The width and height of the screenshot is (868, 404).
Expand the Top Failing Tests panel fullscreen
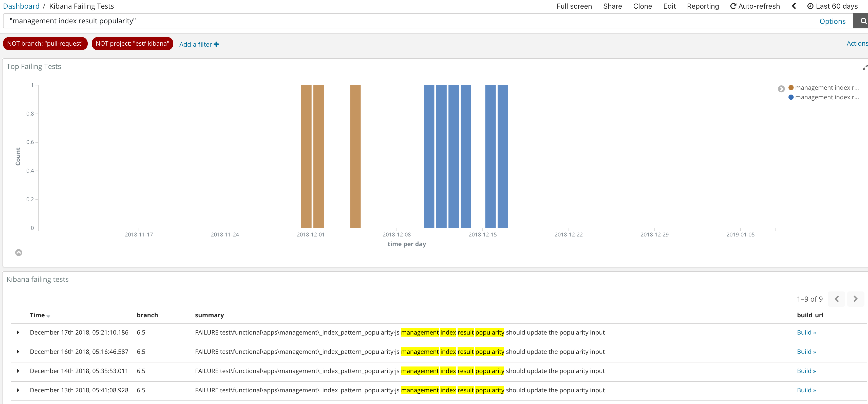[865, 67]
